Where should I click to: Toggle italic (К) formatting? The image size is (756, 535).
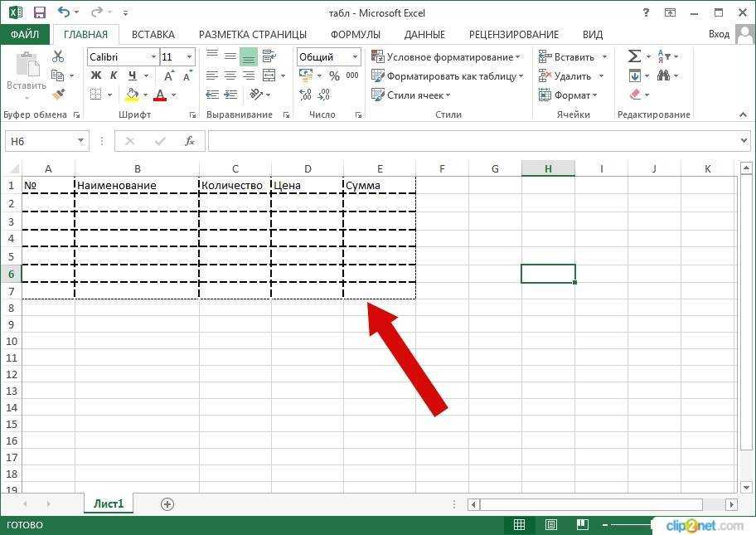[114, 75]
